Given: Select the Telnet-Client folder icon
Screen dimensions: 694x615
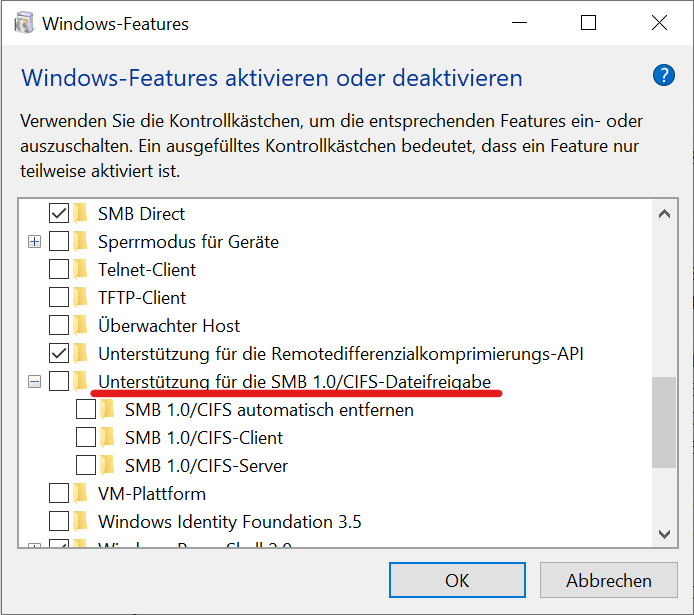Looking at the screenshot, I should pos(80,269).
